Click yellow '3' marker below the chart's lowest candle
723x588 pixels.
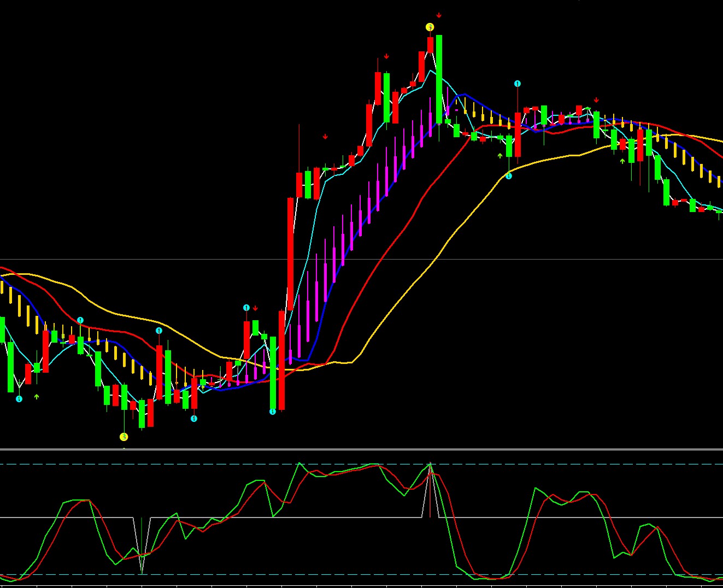[x=124, y=437]
